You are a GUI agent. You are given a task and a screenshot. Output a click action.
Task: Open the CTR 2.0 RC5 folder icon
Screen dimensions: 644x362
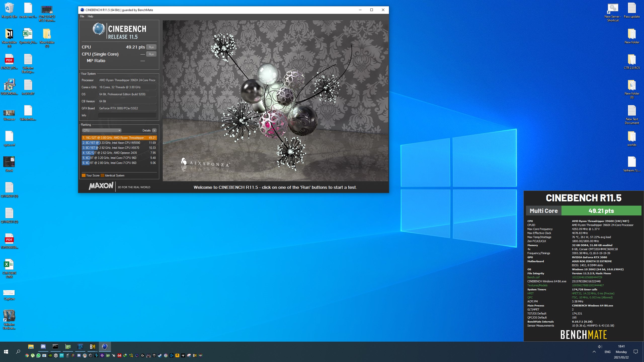click(632, 62)
